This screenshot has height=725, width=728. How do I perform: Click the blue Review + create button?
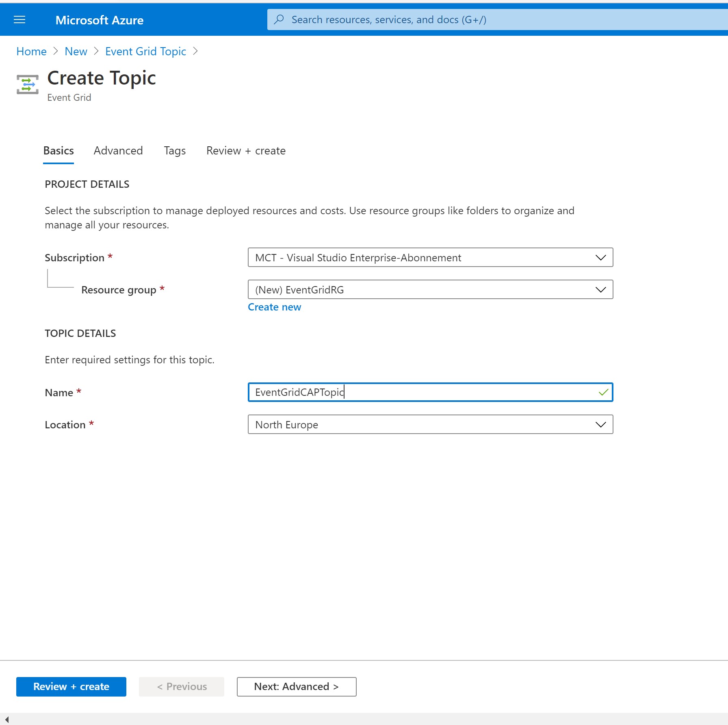(x=71, y=687)
